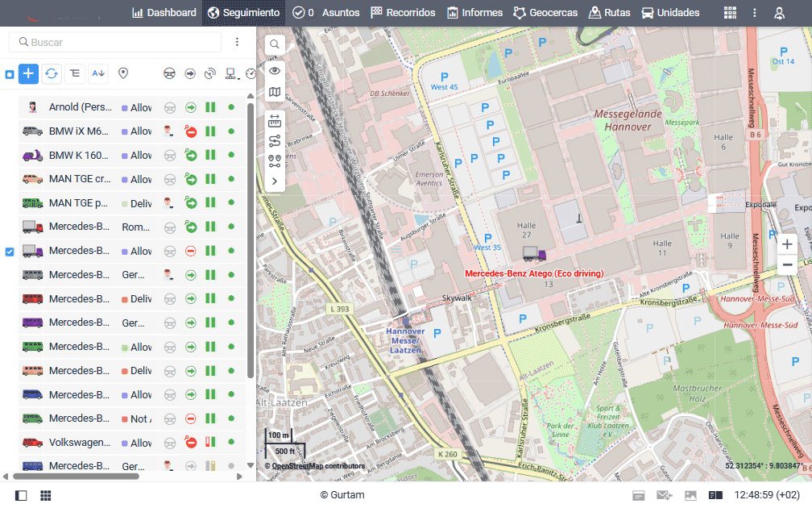Viewport: 812px width, 508px height.
Task: Click the map layers icon
Action: coord(275,92)
